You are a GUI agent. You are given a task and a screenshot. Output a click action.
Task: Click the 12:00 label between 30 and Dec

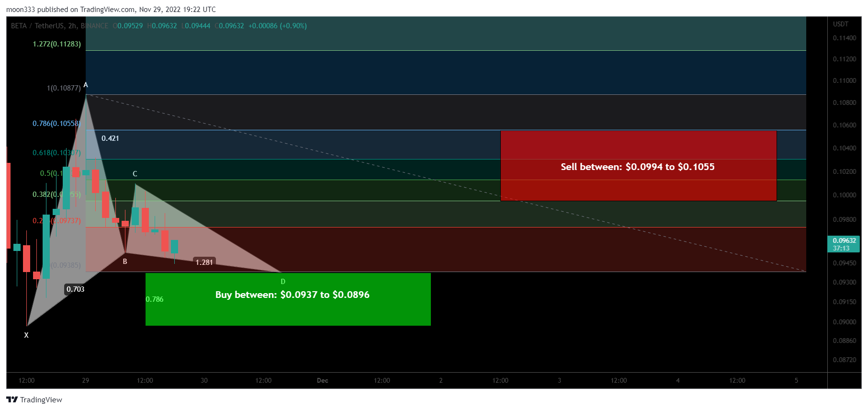pos(263,380)
